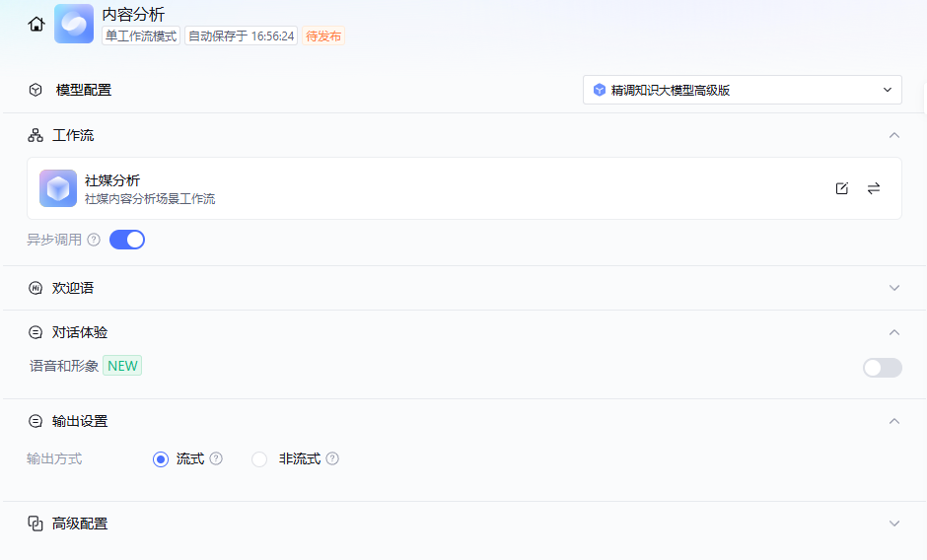The height and width of the screenshot is (560, 927).
Task: Click the 社媒分析 workflow cube thumbnail
Action: [58, 188]
